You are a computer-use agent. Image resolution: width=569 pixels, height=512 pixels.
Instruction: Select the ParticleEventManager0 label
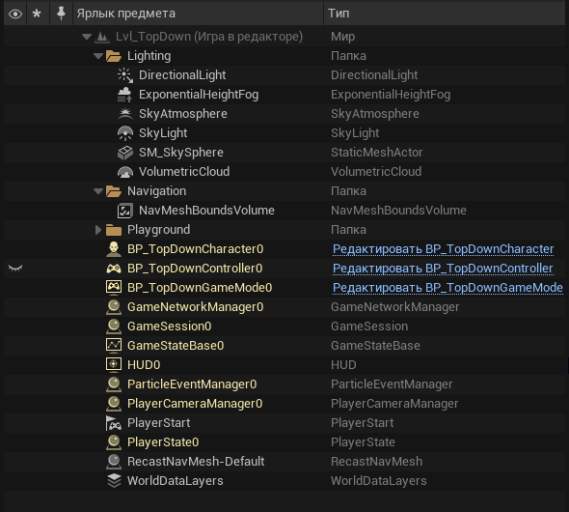[x=192, y=384]
